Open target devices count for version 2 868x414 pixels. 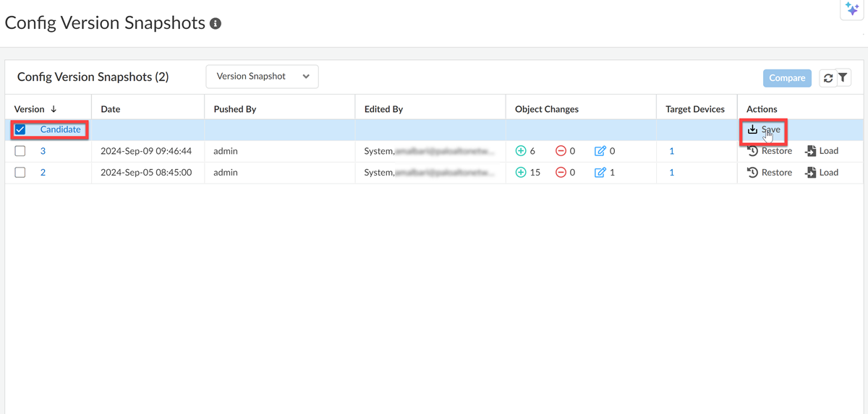(x=671, y=173)
